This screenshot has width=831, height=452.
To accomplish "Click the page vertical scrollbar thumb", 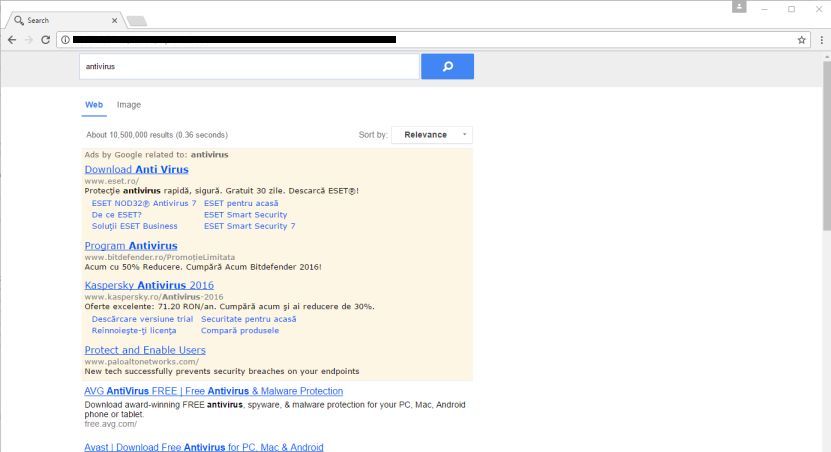I will tap(826, 146).
